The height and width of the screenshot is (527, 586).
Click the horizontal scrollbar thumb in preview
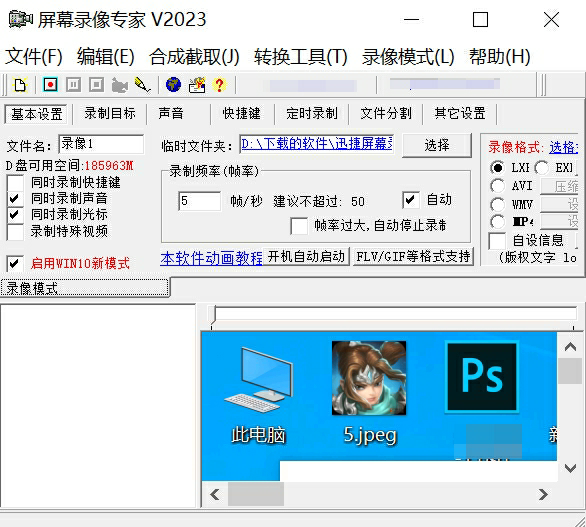tap(256, 494)
